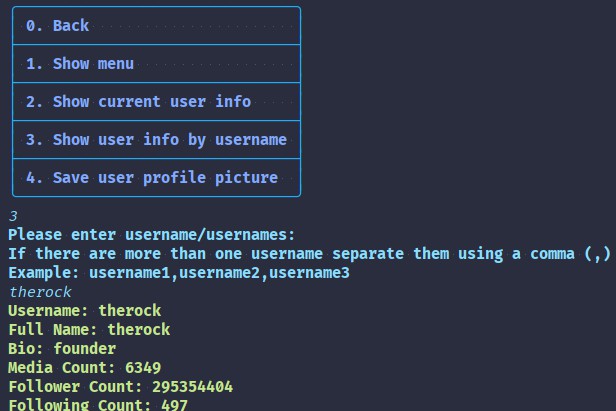Click the 'Username: therock' output line
Screen dimensions: 616x411
[85, 310]
